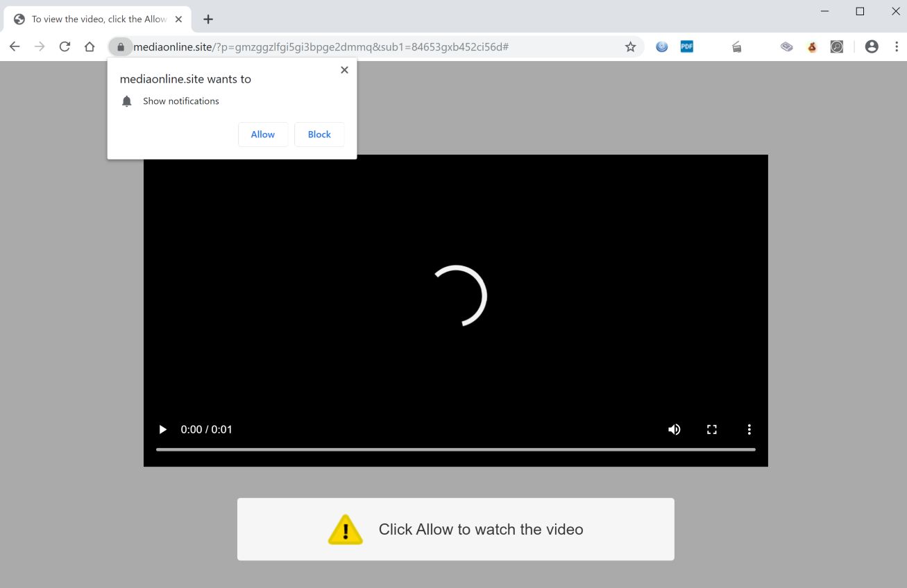Click the video progress bar
The image size is (907, 588).
[455, 449]
